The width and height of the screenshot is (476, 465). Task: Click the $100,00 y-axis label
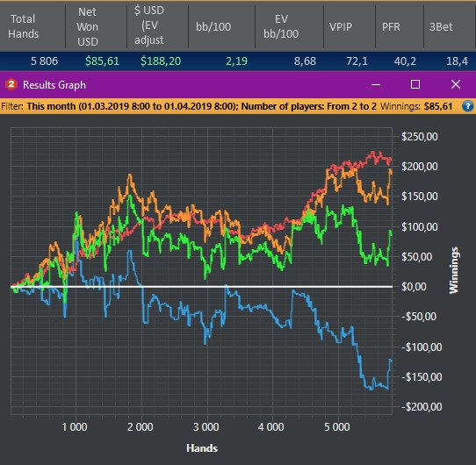[x=420, y=226]
